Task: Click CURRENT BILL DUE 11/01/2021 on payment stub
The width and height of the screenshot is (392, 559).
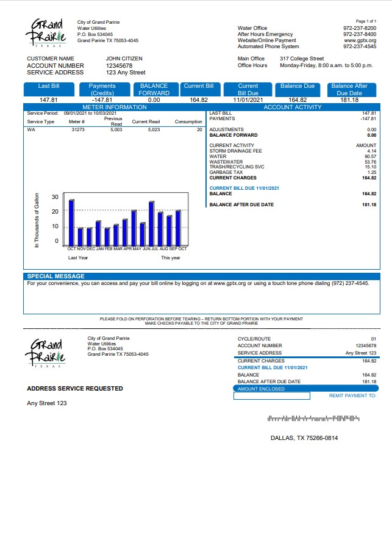Action: (x=273, y=367)
